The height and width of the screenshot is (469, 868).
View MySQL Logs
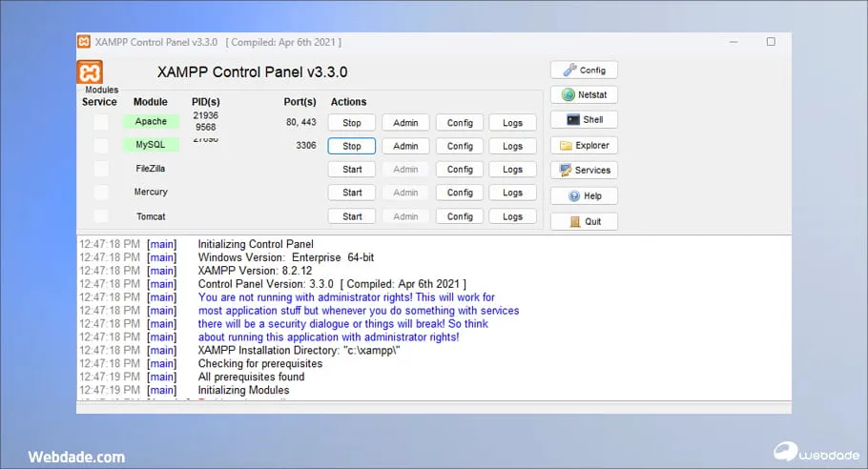click(x=512, y=146)
